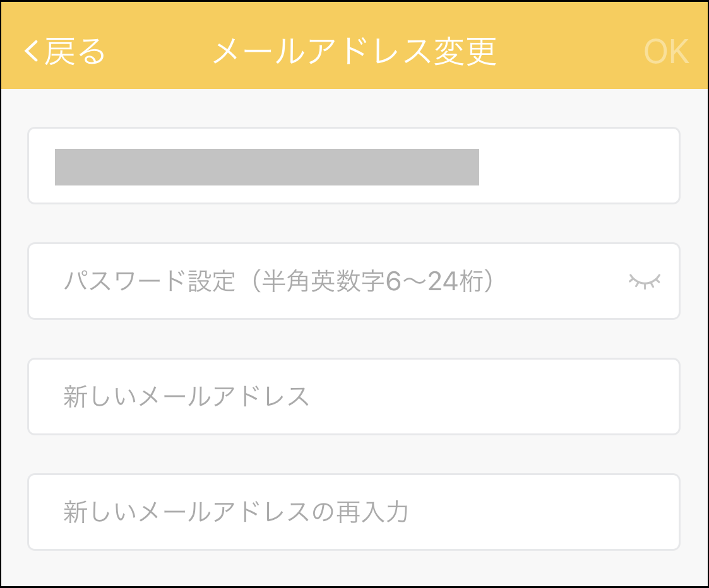Click the yellow header bar title text
Viewport: 709px width, 588px height.
[355, 52]
